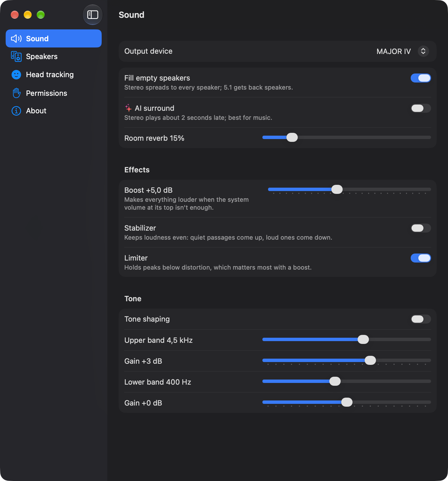448x481 pixels.
Task: Open the Output device chevron dropdown
Action: (423, 51)
